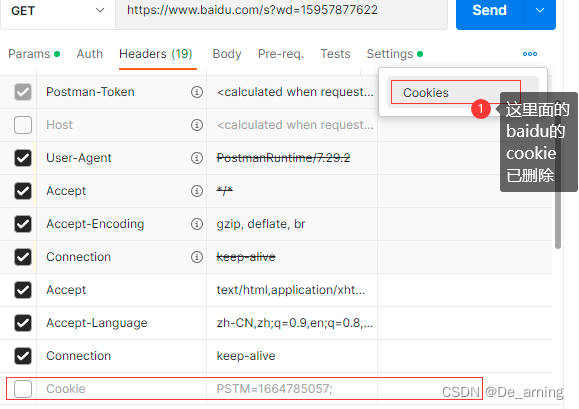The height and width of the screenshot is (409, 579).
Task: Uncheck the Accept-Language header checkbox
Action: 23,323
